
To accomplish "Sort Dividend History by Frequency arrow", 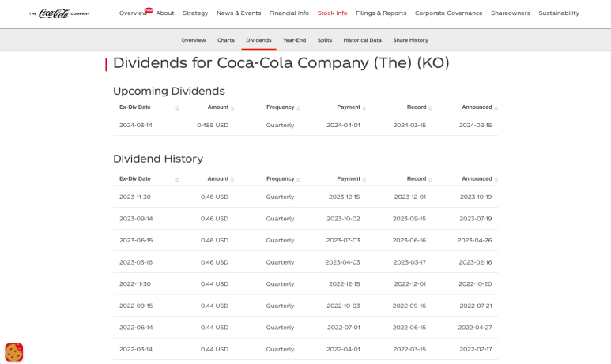I will pyautogui.click(x=298, y=179).
